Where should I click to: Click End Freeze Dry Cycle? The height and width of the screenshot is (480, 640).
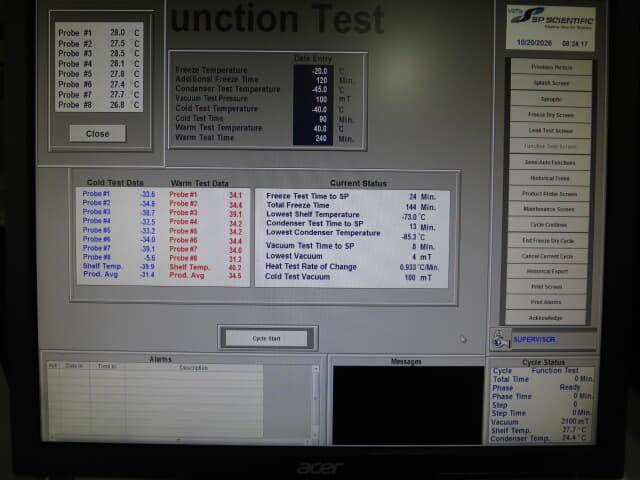[548, 240]
